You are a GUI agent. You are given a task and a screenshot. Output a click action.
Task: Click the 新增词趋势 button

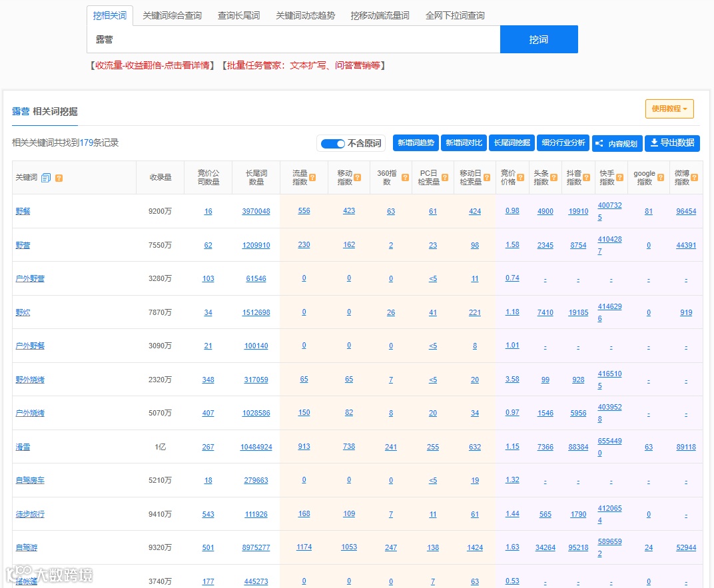416,143
